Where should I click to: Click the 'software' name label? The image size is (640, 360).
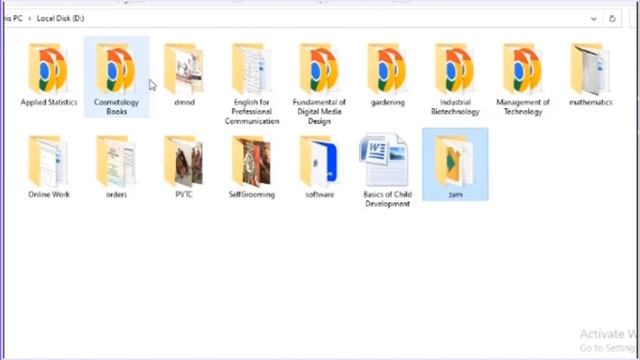tap(320, 194)
